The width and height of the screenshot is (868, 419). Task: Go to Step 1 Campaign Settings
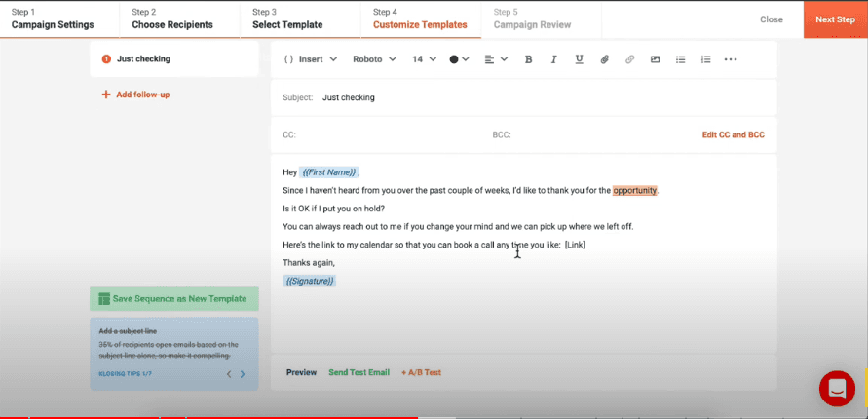(x=59, y=19)
